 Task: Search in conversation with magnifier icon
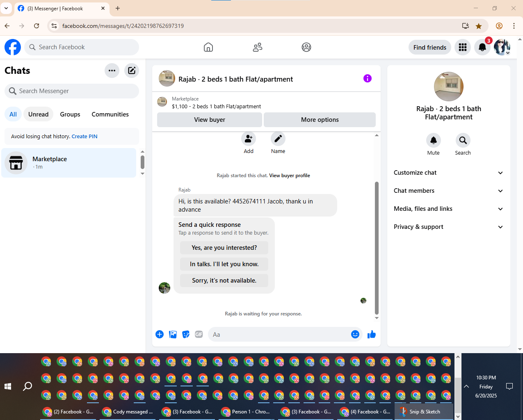tap(463, 141)
